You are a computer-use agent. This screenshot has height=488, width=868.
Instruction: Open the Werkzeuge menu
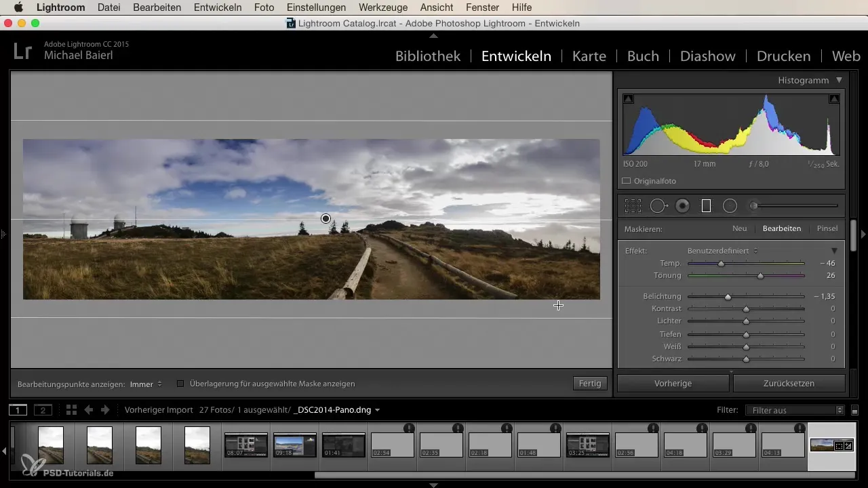[x=383, y=7]
